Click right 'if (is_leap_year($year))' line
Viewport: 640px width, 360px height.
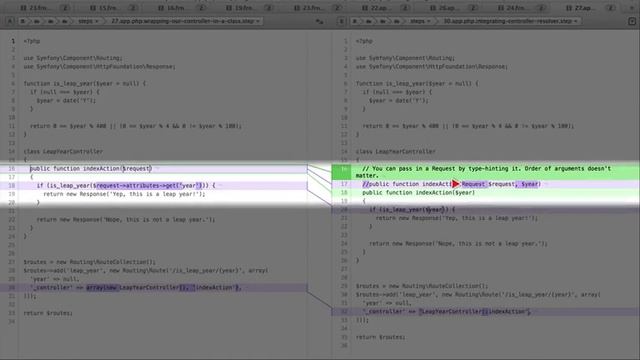pyautogui.click(x=412, y=209)
